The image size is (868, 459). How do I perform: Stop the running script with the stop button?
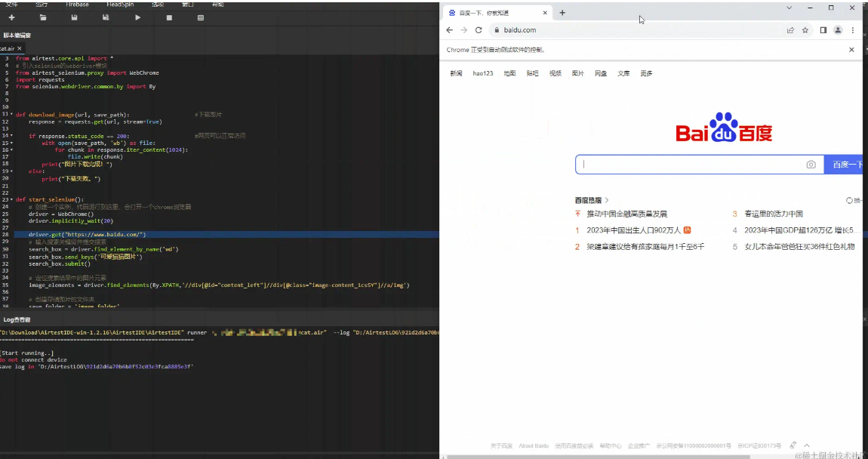(x=169, y=17)
